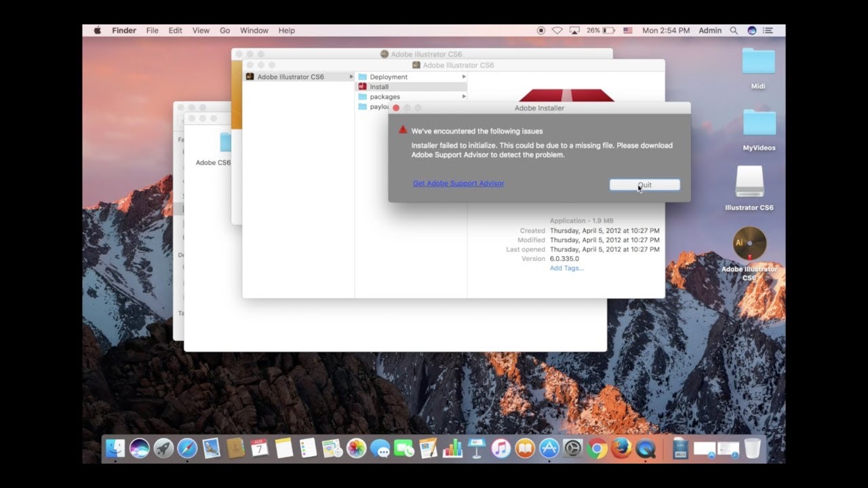Open iBooks icon in dock
Image resolution: width=868 pixels, height=488 pixels.
pyautogui.click(x=525, y=448)
